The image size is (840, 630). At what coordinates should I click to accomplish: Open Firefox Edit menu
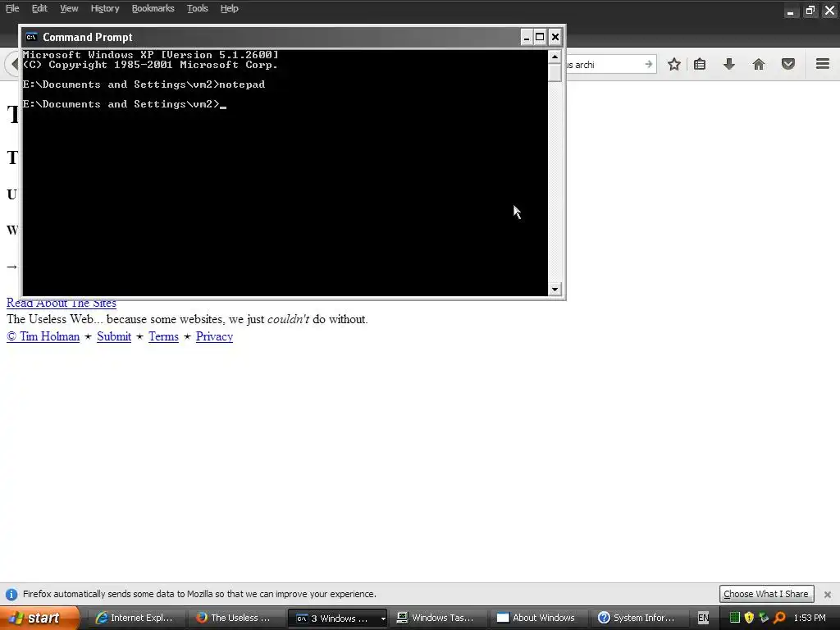(x=39, y=8)
